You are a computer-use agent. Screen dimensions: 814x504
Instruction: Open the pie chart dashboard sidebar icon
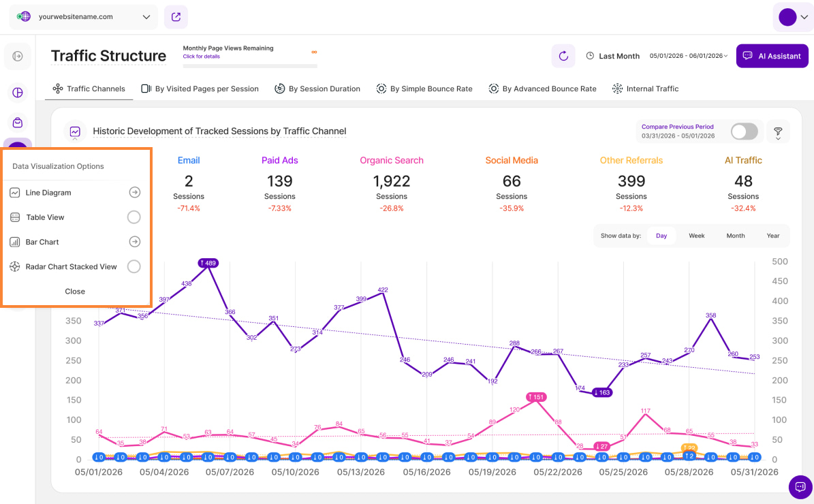point(18,93)
